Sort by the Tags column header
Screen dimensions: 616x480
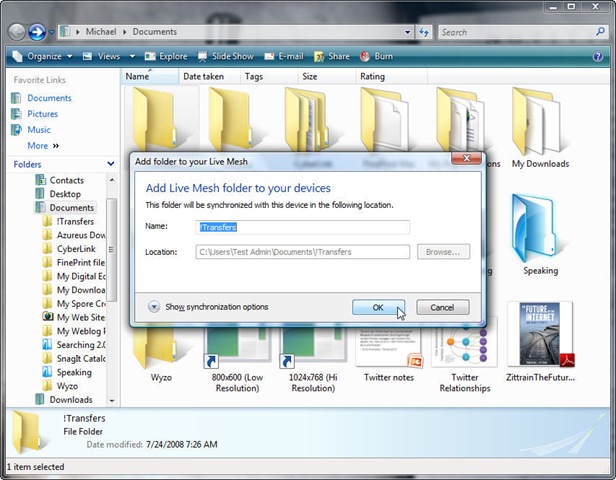coord(269,77)
